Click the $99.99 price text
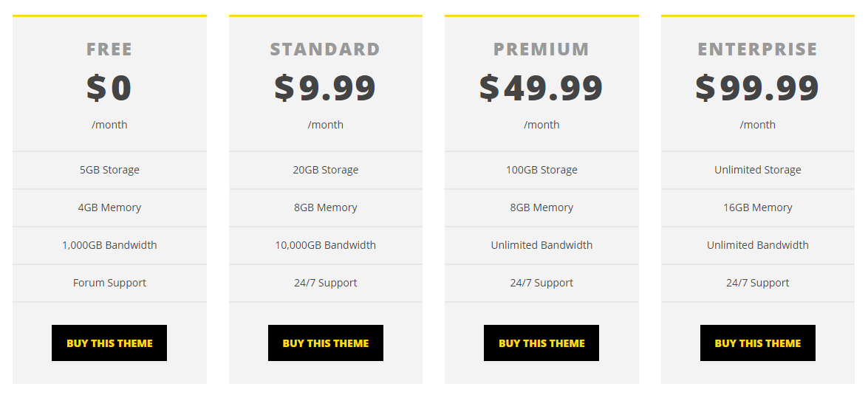 point(758,87)
